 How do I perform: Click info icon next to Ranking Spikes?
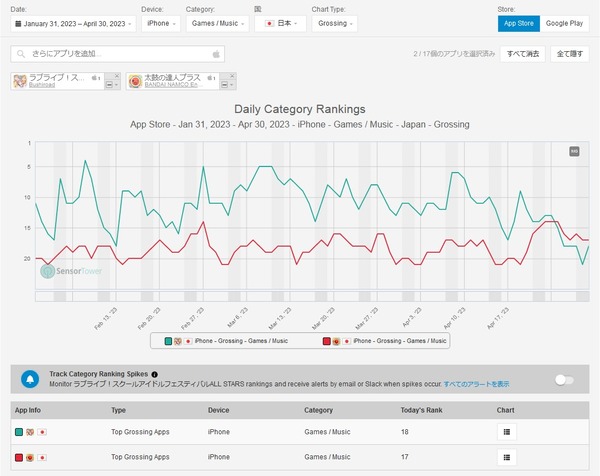coord(154,374)
